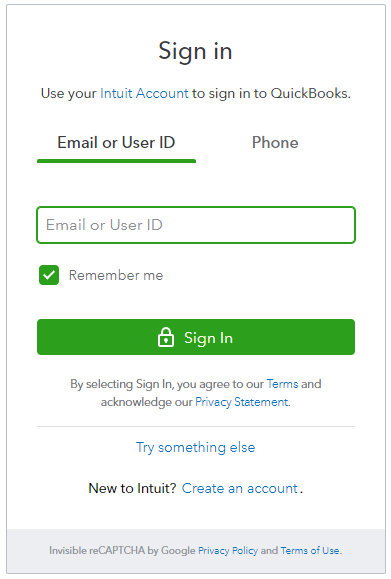Click Create an account link
The image size is (391, 579).
[x=240, y=489]
